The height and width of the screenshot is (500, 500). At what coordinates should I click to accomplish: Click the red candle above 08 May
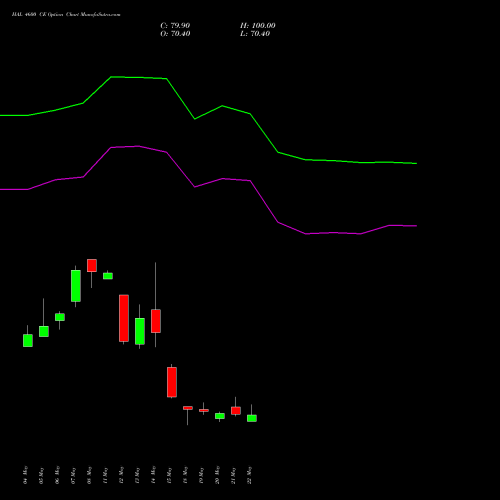pos(92,265)
